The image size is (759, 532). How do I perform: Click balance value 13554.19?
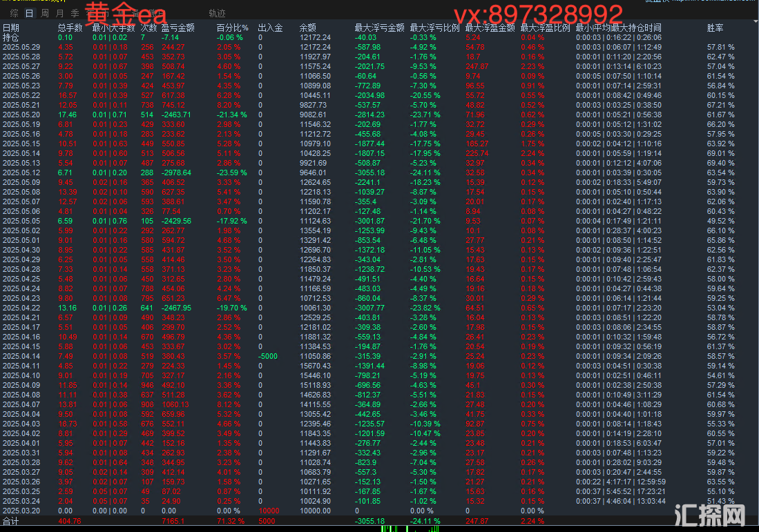(315, 230)
